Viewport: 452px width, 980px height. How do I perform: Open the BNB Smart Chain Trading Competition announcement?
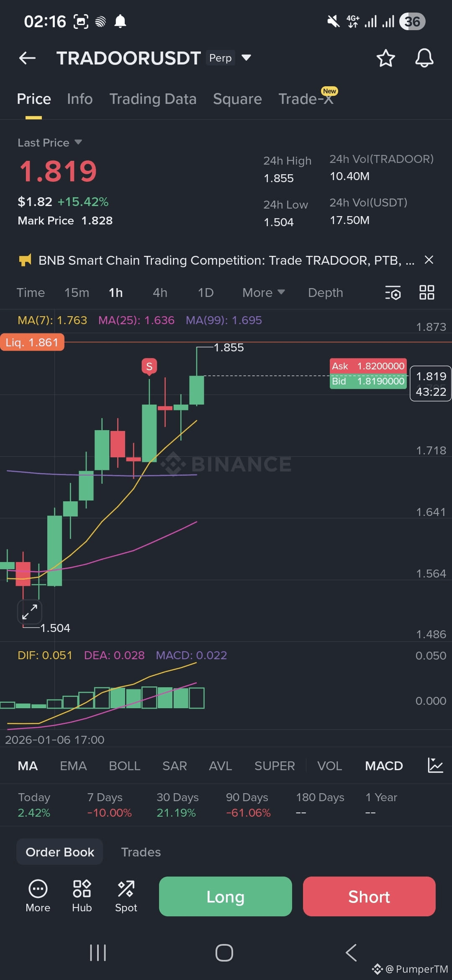pos(226,260)
